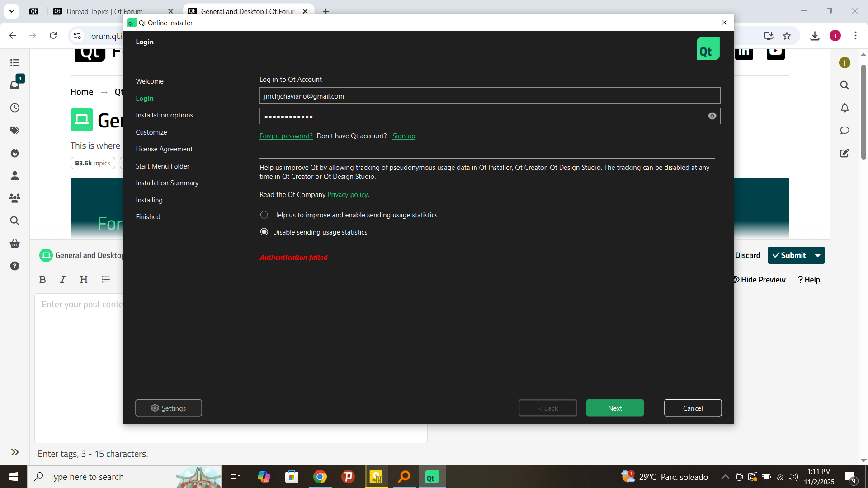Click the browser page vertical scrollbar

click(863, 113)
